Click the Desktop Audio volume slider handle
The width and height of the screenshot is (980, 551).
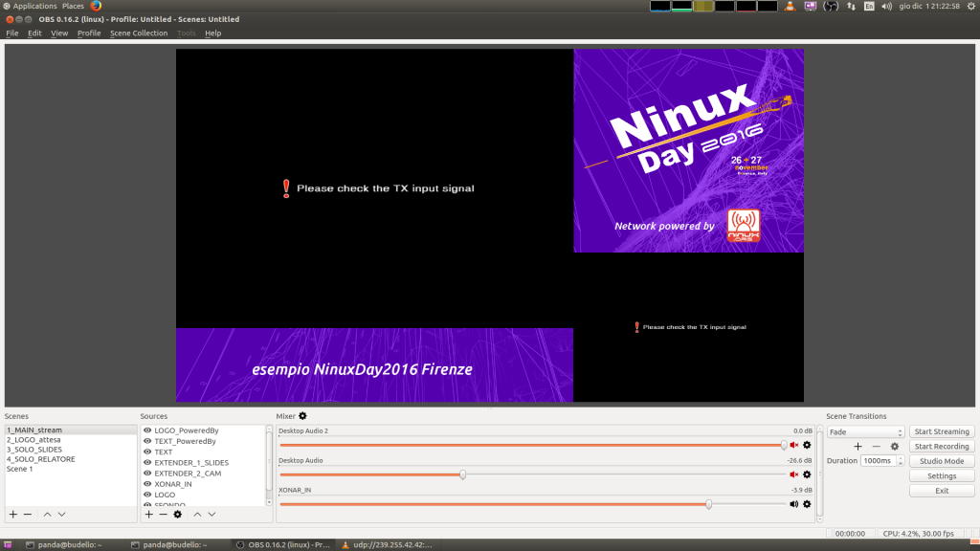(x=463, y=474)
